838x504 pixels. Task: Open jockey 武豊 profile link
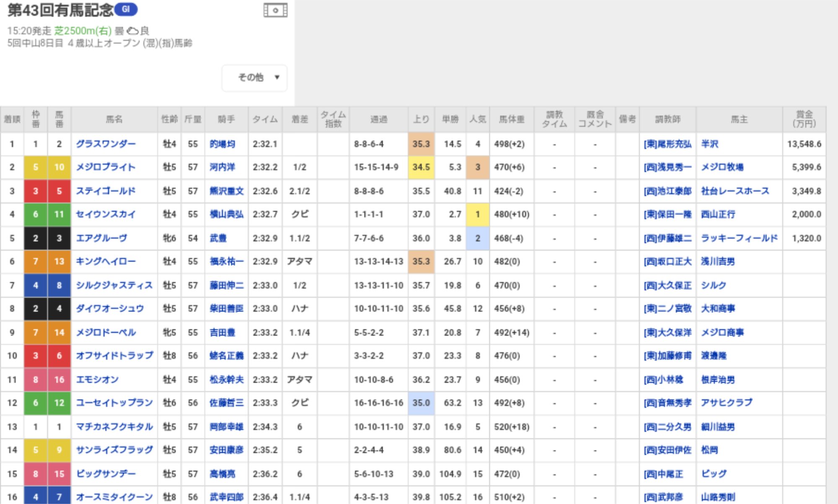(218, 238)
